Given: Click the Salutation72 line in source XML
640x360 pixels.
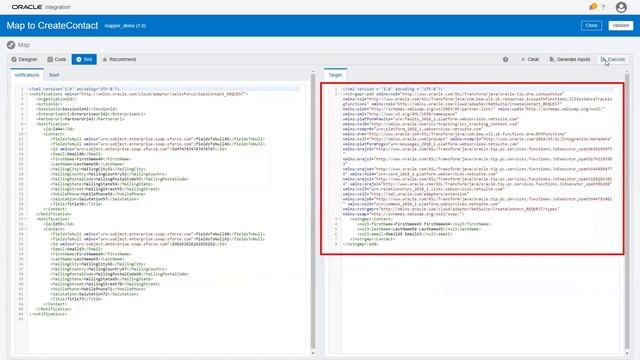Looking at the screenshot, I should (x=95, y=294).
